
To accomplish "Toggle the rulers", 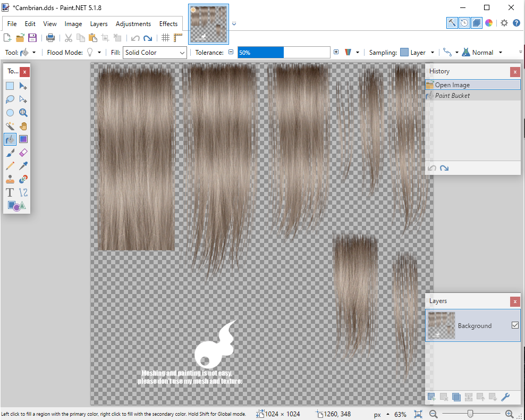I will [x=178, y=38].
